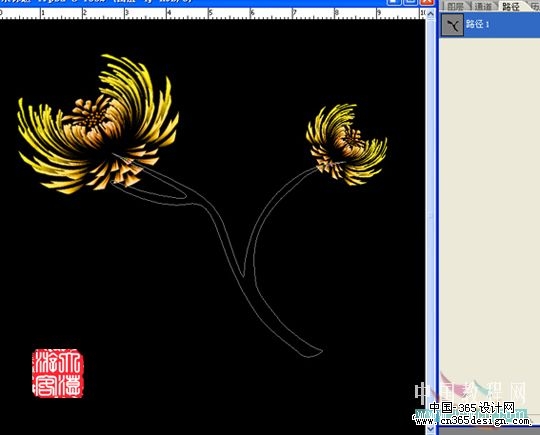Switch to the 图层 (Layers) tab

(x=455, y=7)
